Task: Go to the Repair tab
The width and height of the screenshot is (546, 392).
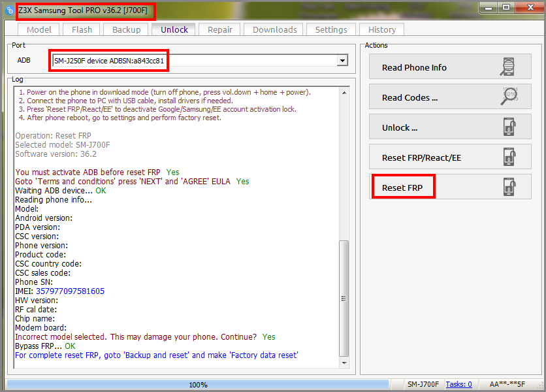Action: coord(219,29)
